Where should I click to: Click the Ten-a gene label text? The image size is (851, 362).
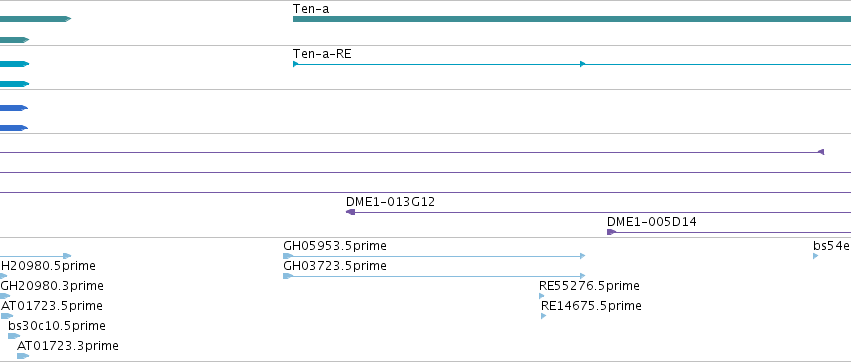point(311,9)
